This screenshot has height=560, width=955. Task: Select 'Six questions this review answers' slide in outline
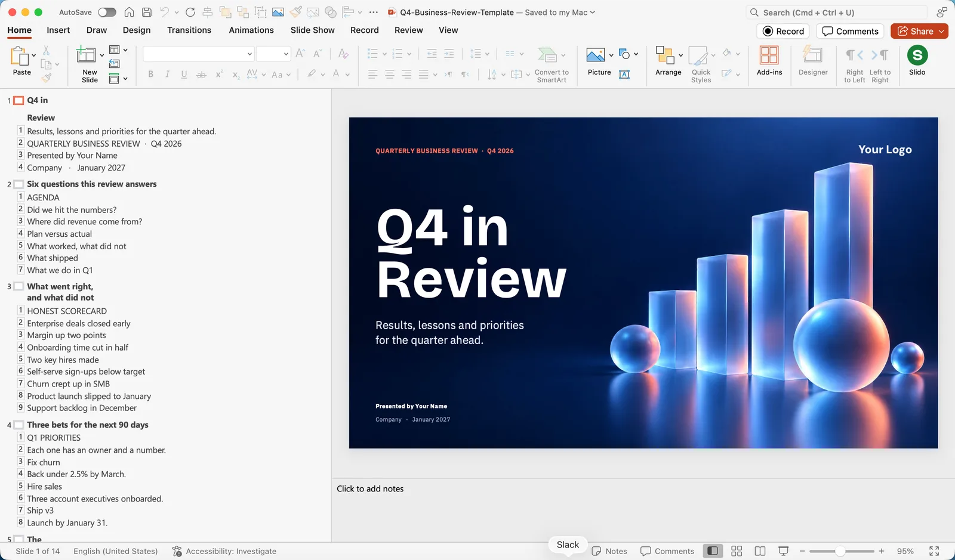(x=92, y=184)
